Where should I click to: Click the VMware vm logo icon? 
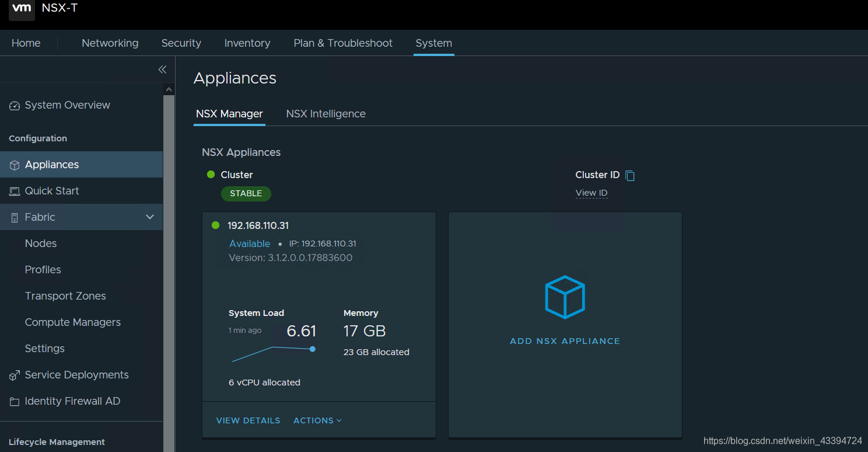(x=22, y=8)
